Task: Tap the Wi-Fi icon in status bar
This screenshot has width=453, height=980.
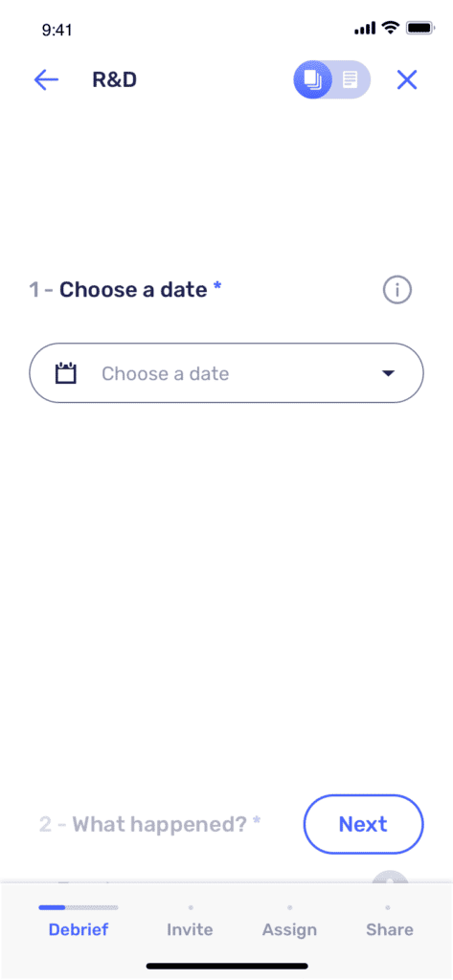Action: [391, 28]
